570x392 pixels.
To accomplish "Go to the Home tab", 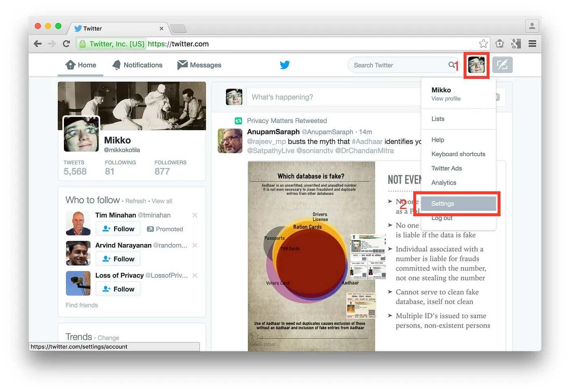I will [x=81, y=65].
